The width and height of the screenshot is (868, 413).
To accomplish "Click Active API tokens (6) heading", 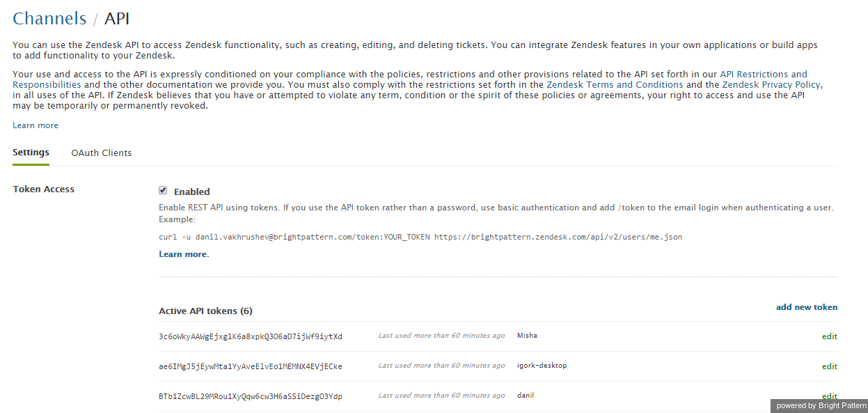I will coord(205,311).
